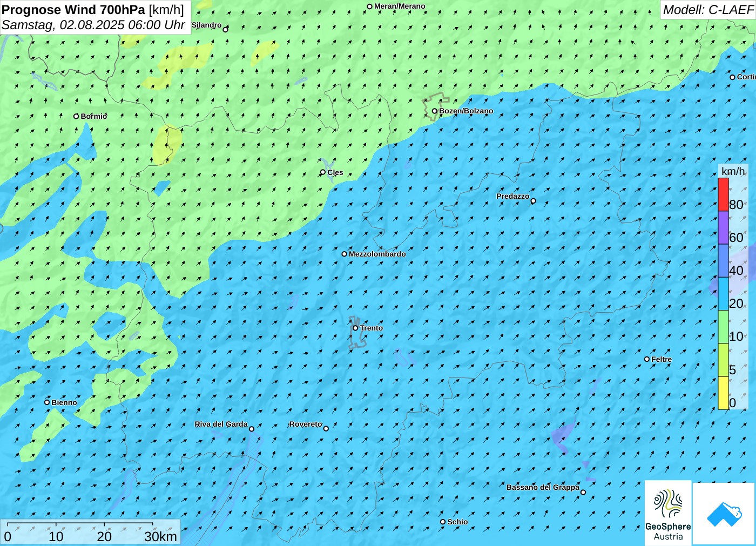Click the scale bar '20' tick label

pos(104,536)
